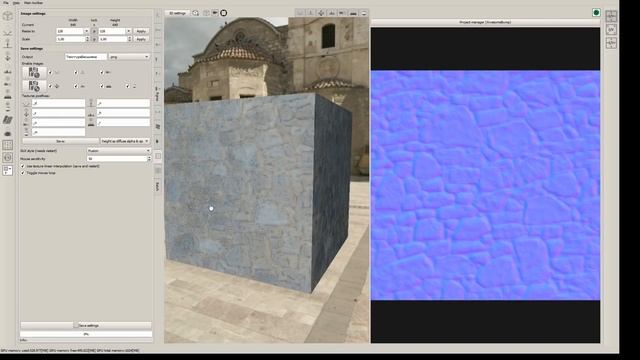Click the upper Enable images preset button
Viewport: 640px width, 360px height.
click(34, 72)
